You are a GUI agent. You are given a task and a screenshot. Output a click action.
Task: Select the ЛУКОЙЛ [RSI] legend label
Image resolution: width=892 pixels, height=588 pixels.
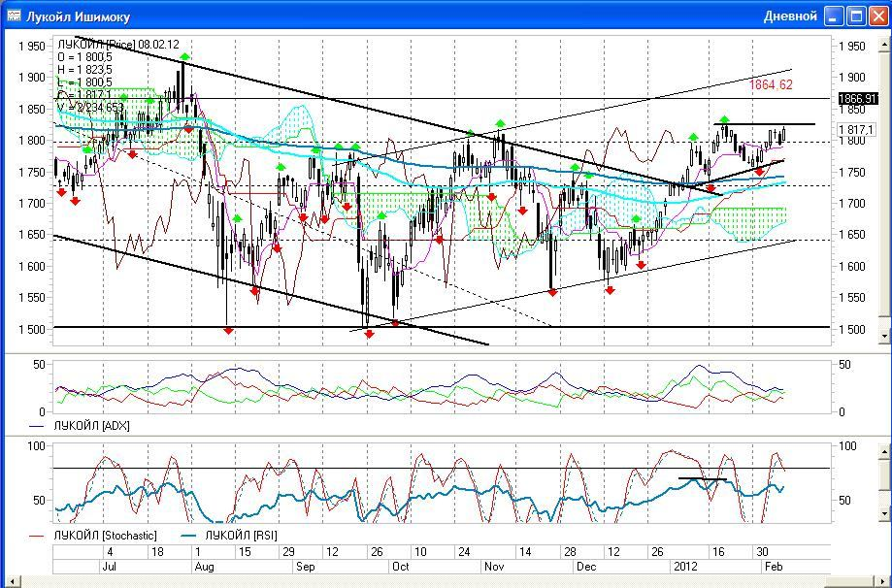(x=242, y=536)
